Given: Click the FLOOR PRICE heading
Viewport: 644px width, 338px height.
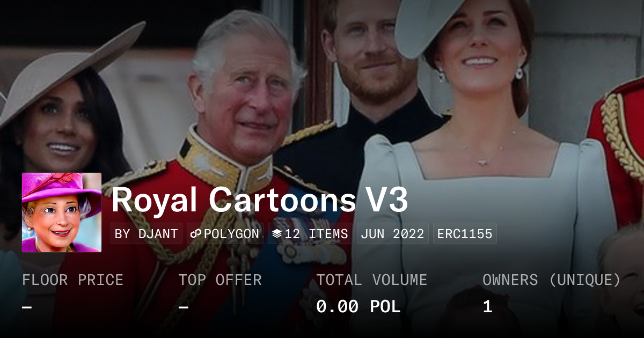Looking at the screenshot, I should [72, 280].
